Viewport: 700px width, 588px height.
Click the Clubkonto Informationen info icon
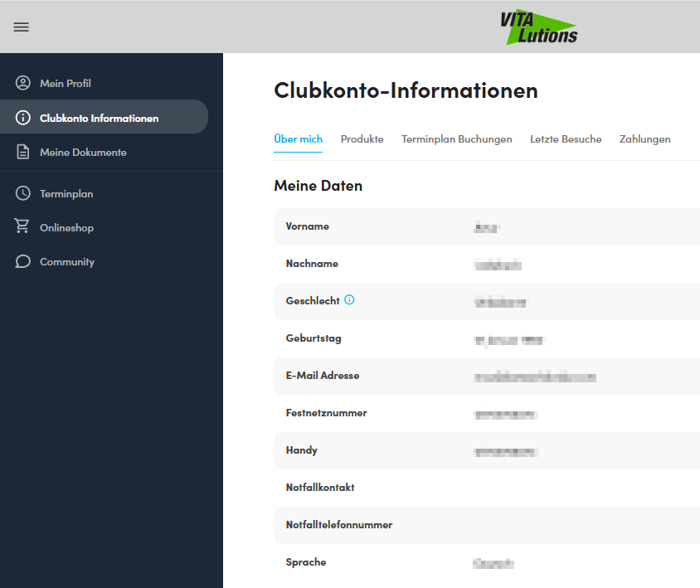(21, 117)
